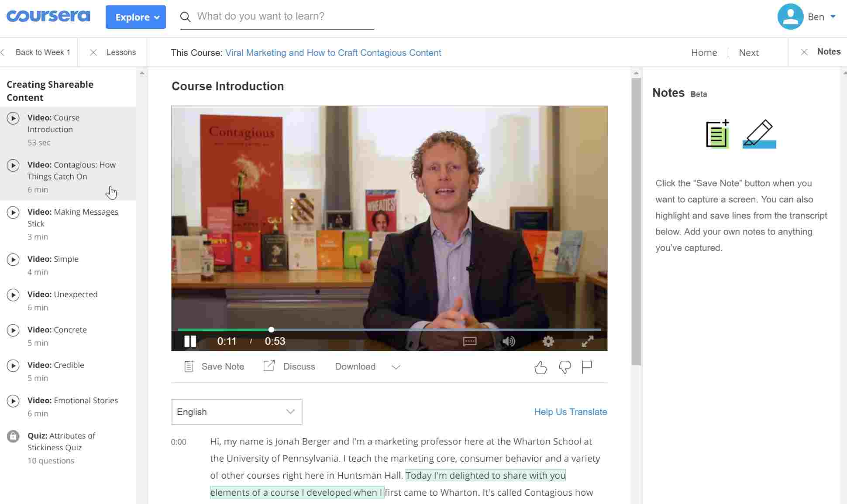Open Discuss for this video
This screenshot has height=504, width=847.
click(289, 367)
